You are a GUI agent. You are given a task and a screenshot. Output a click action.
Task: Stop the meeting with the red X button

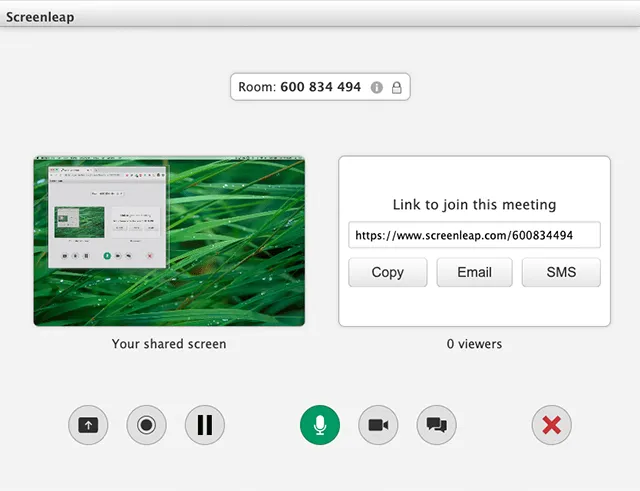[552, 425]
